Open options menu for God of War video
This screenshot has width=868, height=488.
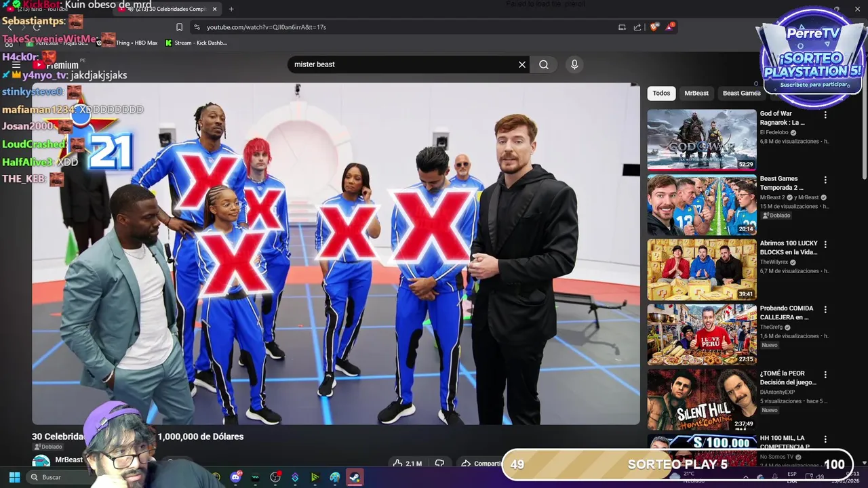[x=825, y=115]
